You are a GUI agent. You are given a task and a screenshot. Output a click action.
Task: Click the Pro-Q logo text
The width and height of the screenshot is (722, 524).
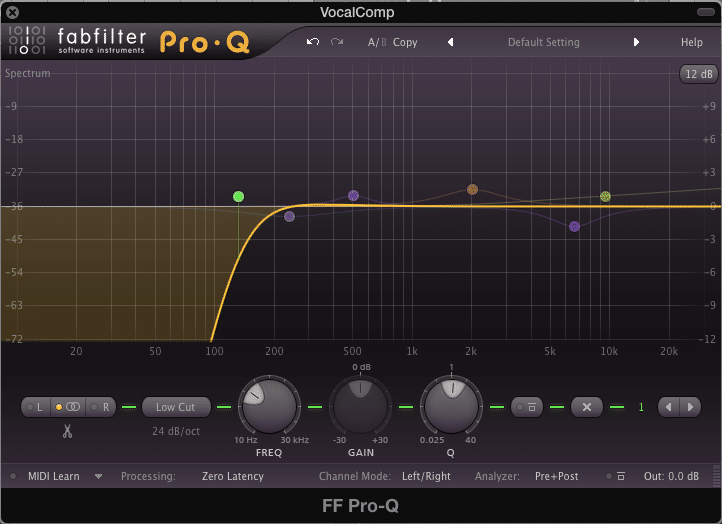coord(205,42)
